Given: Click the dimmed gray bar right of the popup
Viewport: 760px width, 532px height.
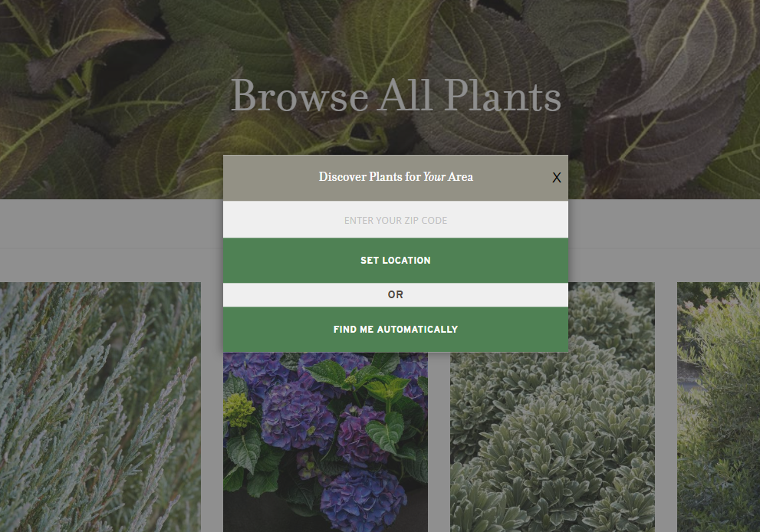Looking at the screenshot, I should (664, 223).
